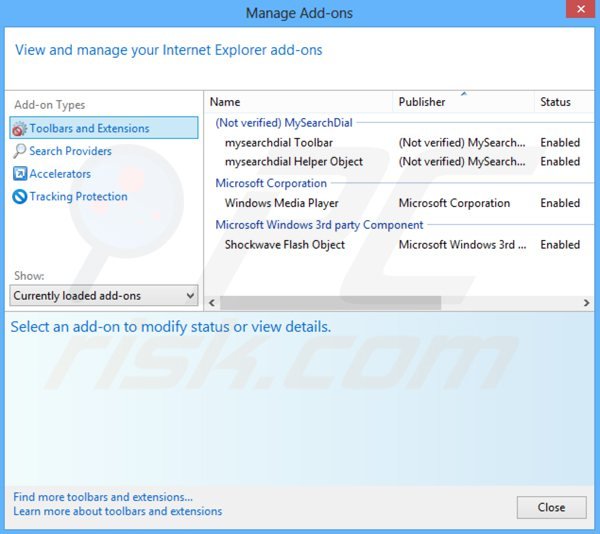Select the mysearchdial Helper Object entry
This screenshot has height=534, width=600.
(294, 162)
